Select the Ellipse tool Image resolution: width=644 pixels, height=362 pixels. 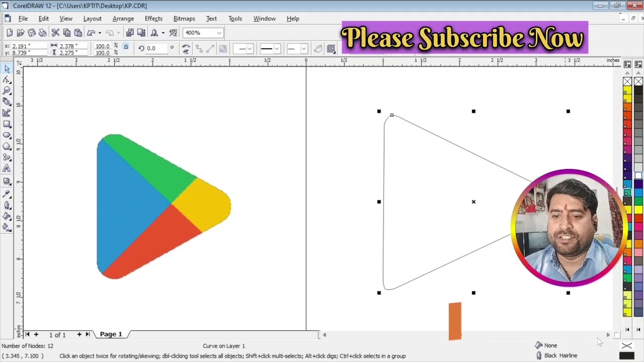pyautogui.click(x=7, y=135)
